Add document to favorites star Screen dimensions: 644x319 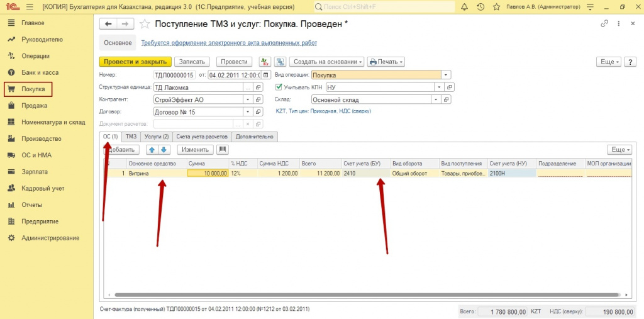[145, 24]
